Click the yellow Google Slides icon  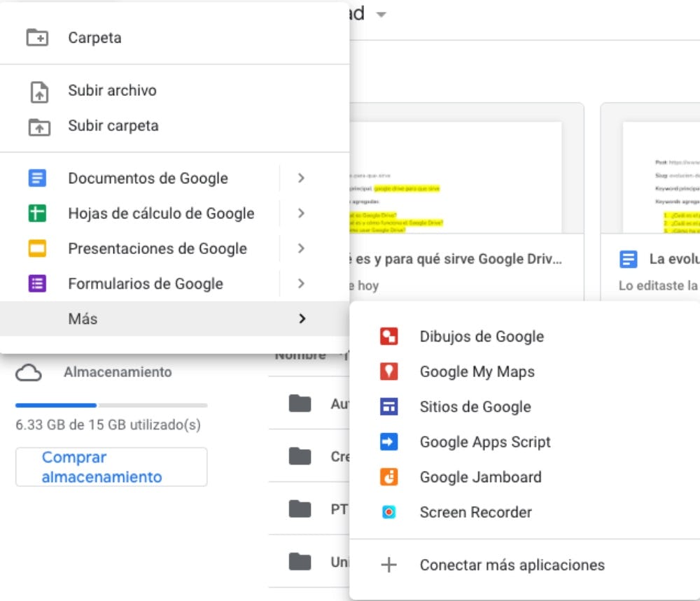tap(37, 248)
